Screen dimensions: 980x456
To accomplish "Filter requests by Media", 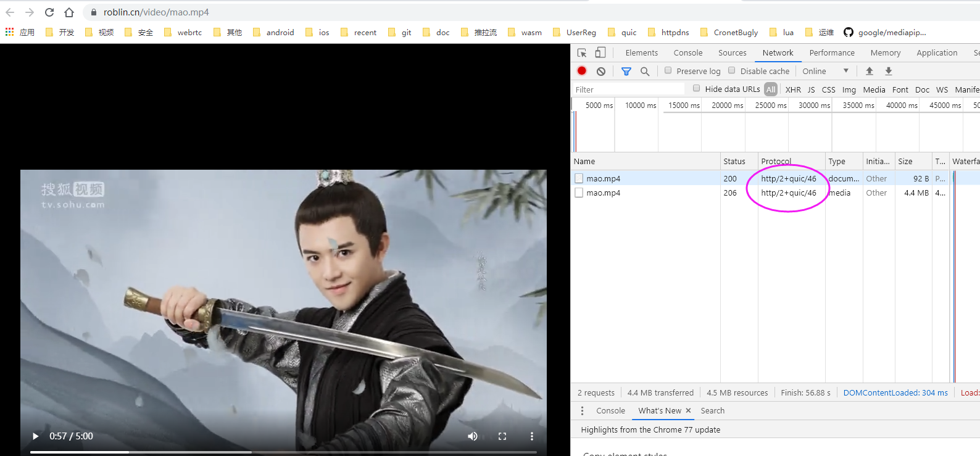I will point(874,89).
